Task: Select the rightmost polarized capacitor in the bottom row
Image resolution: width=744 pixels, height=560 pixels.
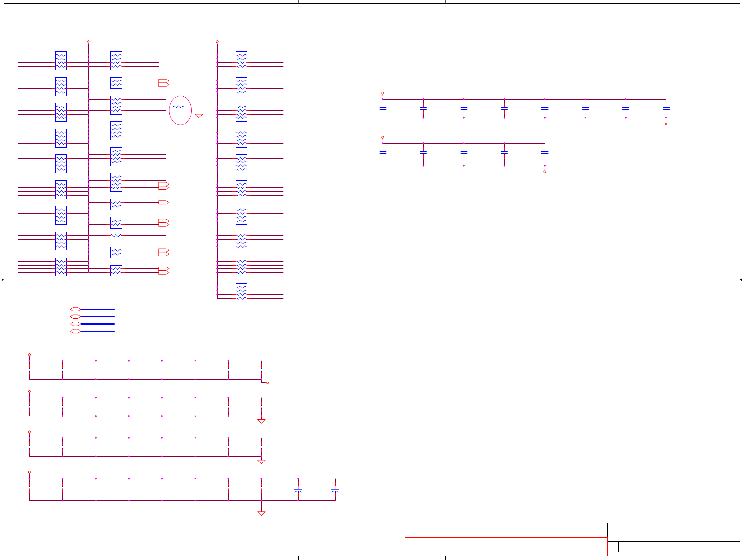Action: click(x=335, y=491)
